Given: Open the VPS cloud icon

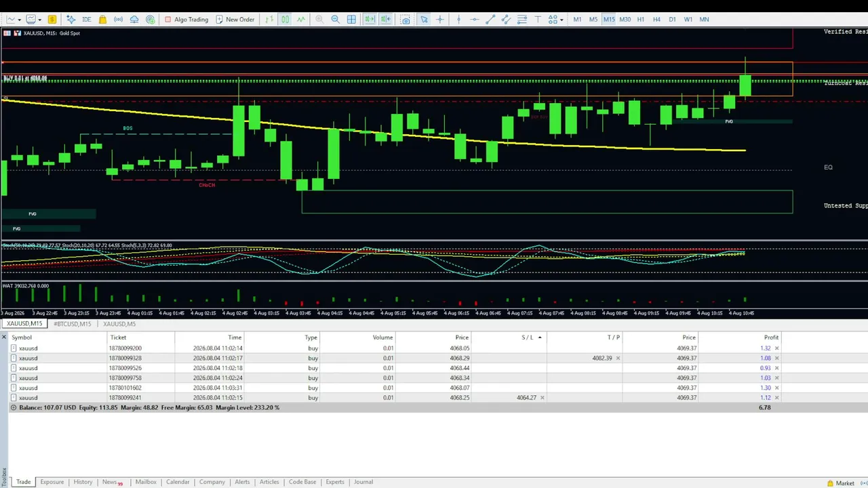Looking at the screenshot, I should click(134, 20).
